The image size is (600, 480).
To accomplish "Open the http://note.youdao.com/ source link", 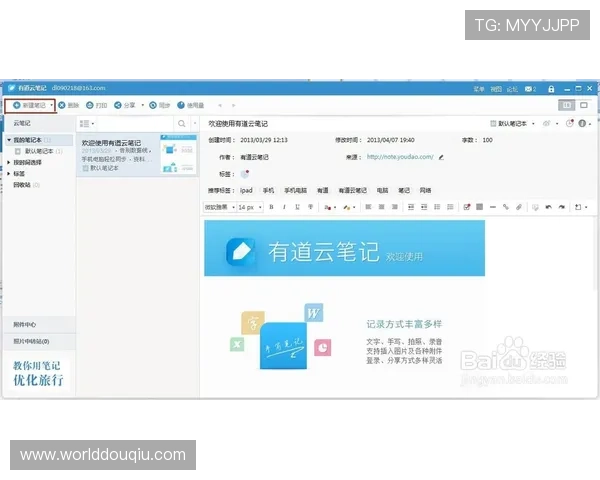I will coord(400,157).
